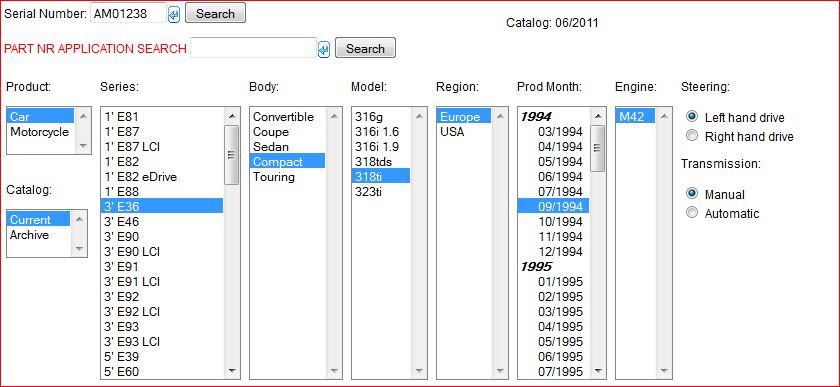
Task: Select 3' E93 LCI series
Action: (x=162, y=341)
